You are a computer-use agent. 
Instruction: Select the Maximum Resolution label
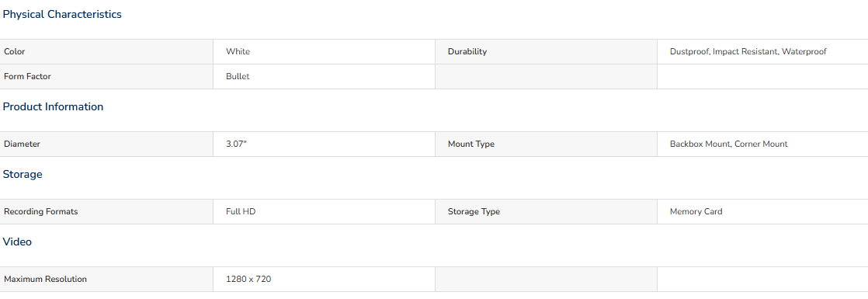45,279
